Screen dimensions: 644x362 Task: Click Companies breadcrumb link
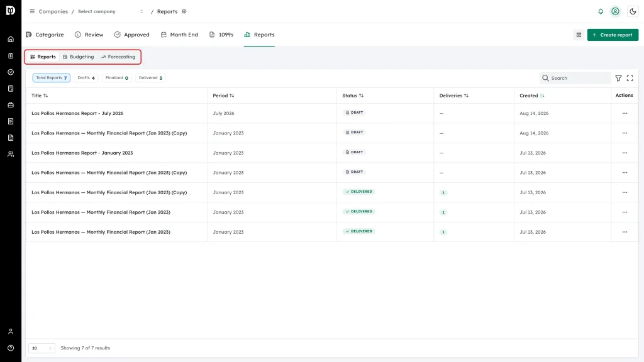coord(53,11)
